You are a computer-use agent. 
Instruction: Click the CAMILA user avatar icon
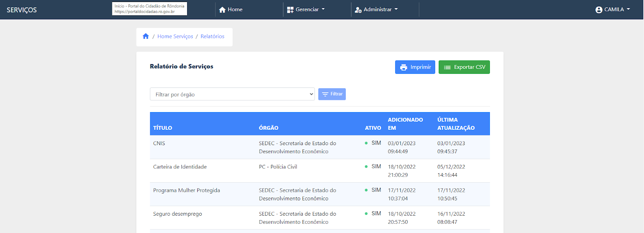click(599, 10)
